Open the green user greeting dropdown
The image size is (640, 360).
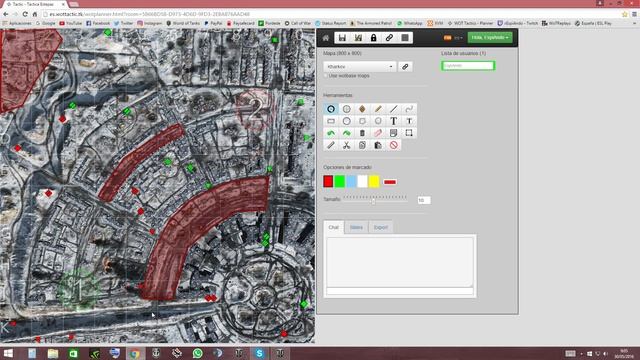click(x=490, y=38)
